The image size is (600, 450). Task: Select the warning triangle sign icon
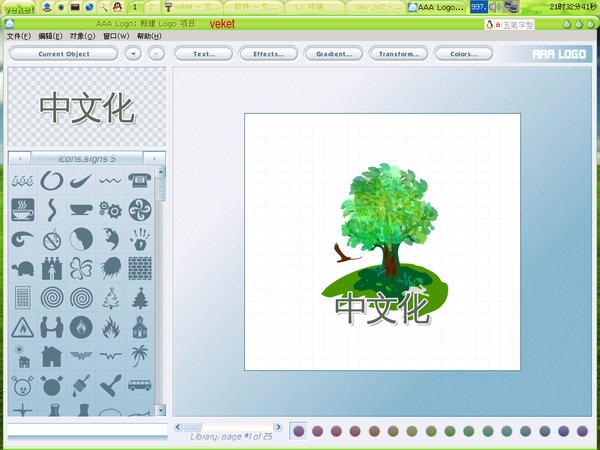[22, 327]
